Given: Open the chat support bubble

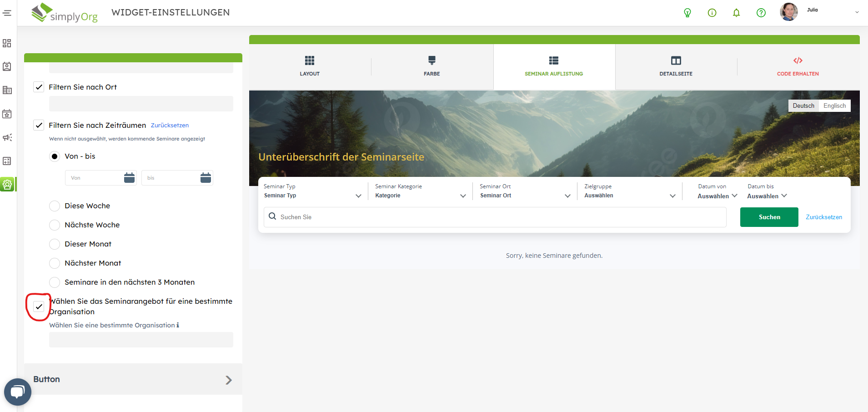Looking at the screenshot, I should (x=18, y=392).
